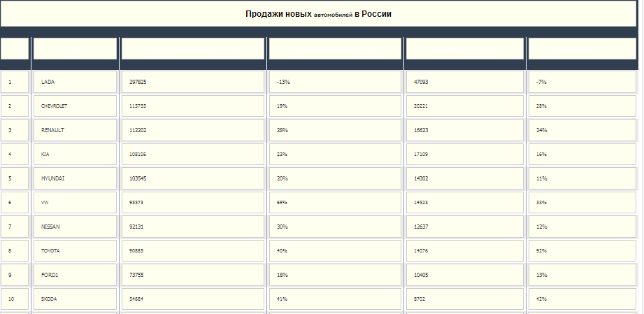644x314 pixels.
Task: Click the 69% cell in VW row
Action: 335,202
